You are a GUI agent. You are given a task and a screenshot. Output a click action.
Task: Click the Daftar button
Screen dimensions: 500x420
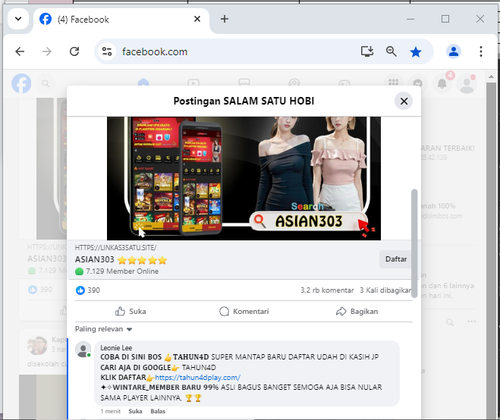[395, 259]
